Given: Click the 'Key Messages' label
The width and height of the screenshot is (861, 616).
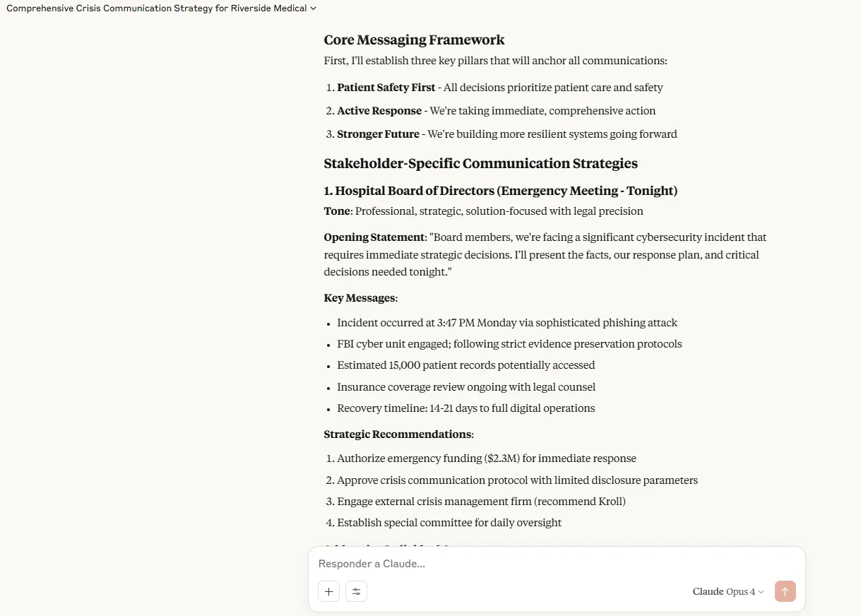Looking at the screenshot, I should click(360, 298).
